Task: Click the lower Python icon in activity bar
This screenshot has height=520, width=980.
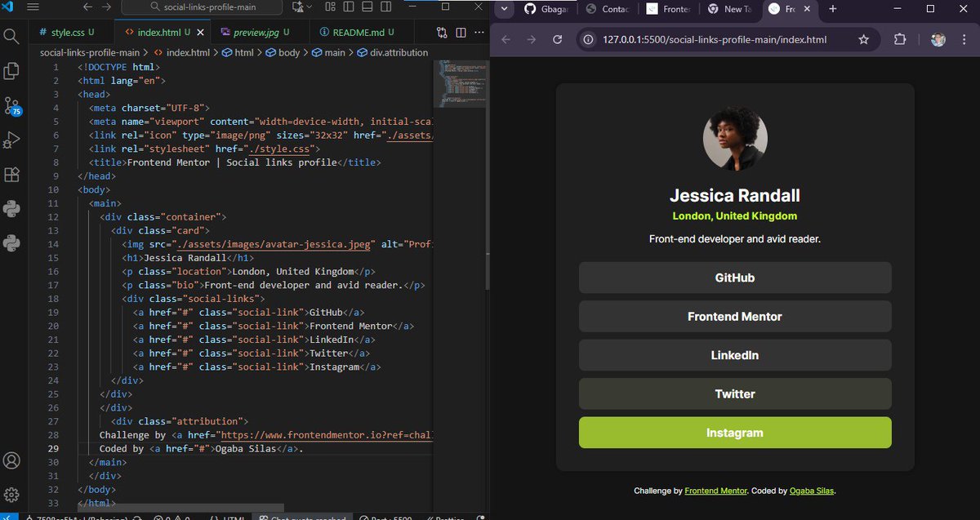Action: pyautogui.click(x=11, y=242)
